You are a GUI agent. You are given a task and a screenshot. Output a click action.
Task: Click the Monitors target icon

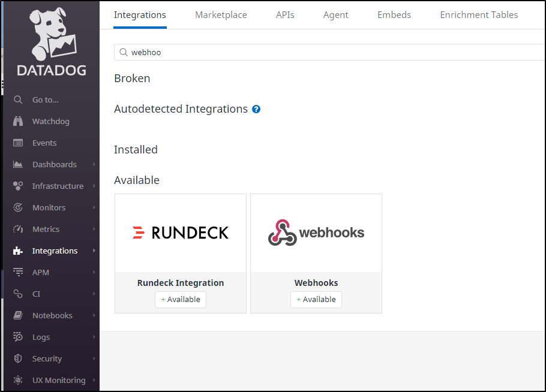tap(18, 207)
